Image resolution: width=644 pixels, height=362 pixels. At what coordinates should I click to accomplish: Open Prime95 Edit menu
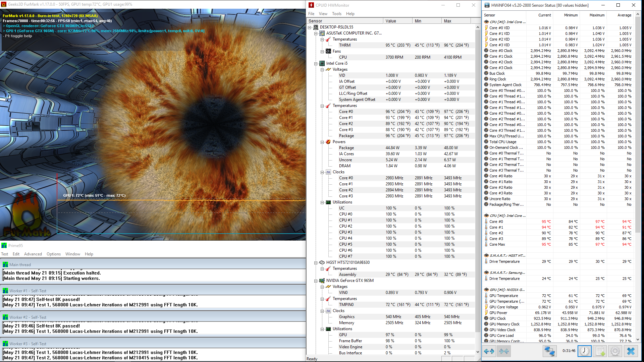16,254
